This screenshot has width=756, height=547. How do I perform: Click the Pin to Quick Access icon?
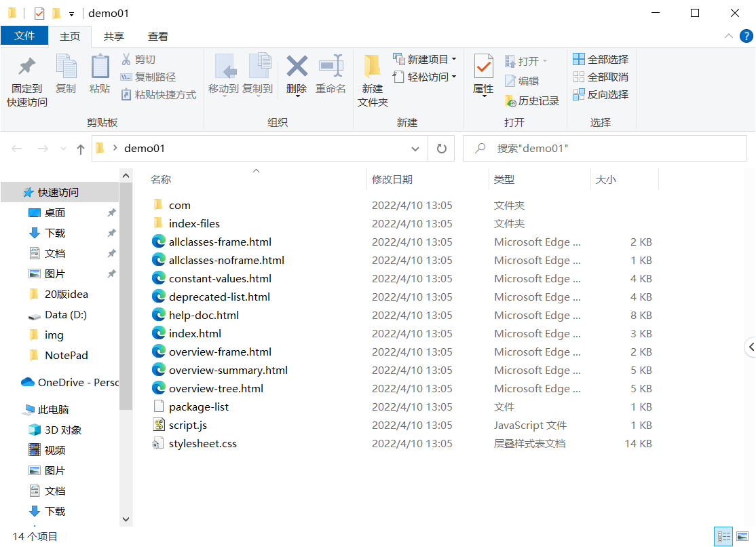point(27,67)
